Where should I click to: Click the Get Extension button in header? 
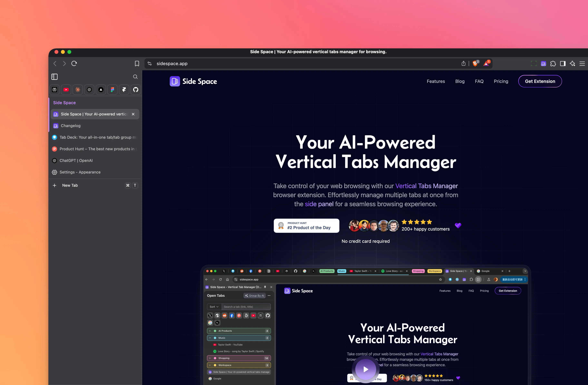(540, 81)
